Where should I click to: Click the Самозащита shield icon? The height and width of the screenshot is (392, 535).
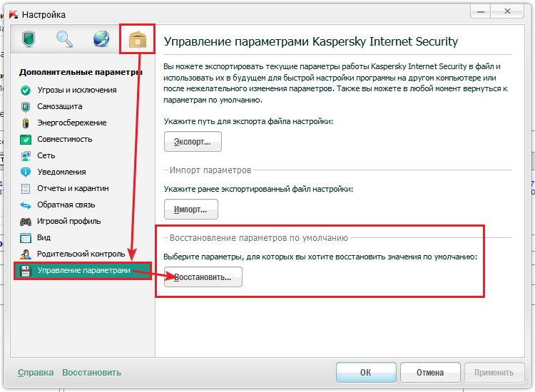pyautogui.click(x=26, y=107)
